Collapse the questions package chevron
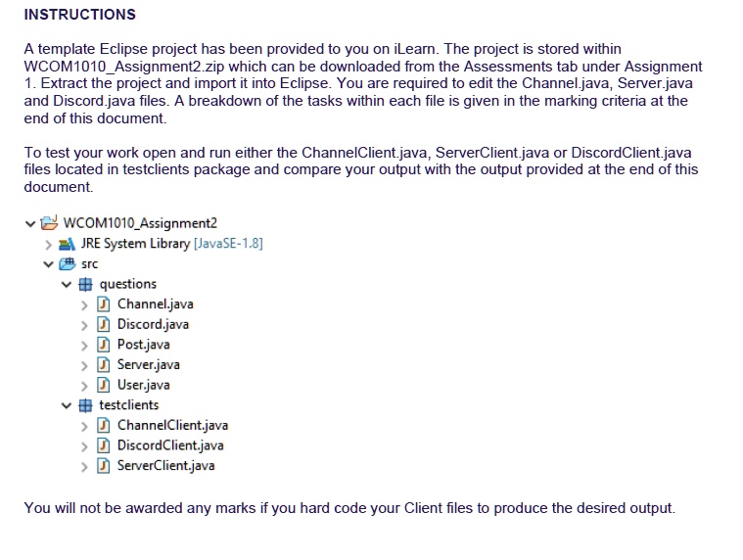 [x=67, y=284]
